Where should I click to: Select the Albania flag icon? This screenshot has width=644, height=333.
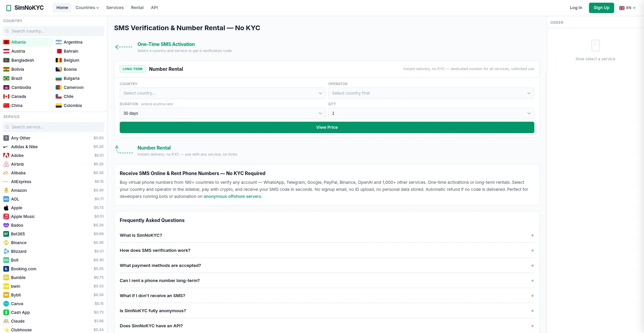[6, 42]
